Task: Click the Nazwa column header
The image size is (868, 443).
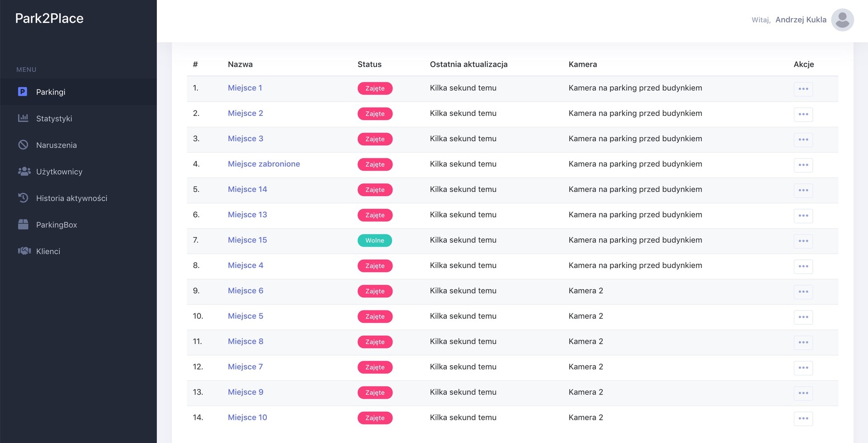Action: [x=240, y=64]
